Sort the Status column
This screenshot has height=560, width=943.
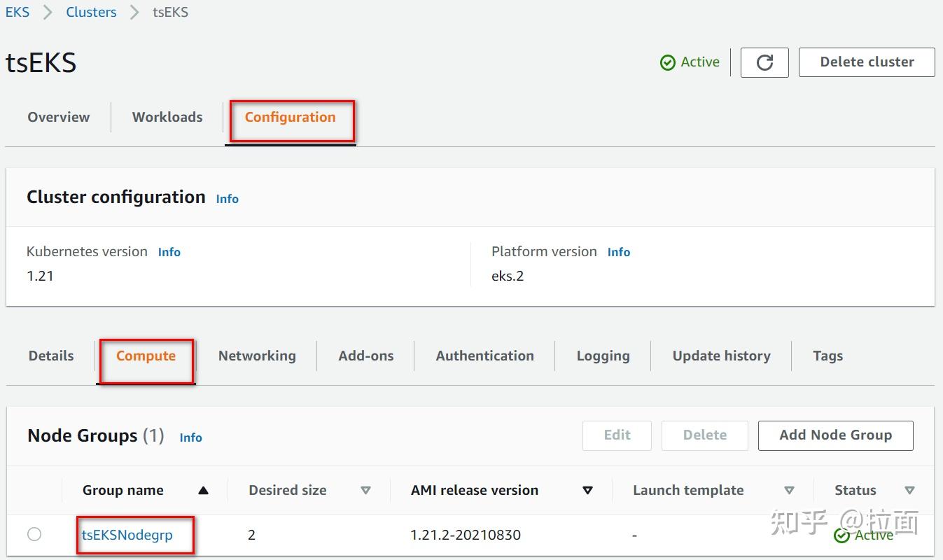909,491
